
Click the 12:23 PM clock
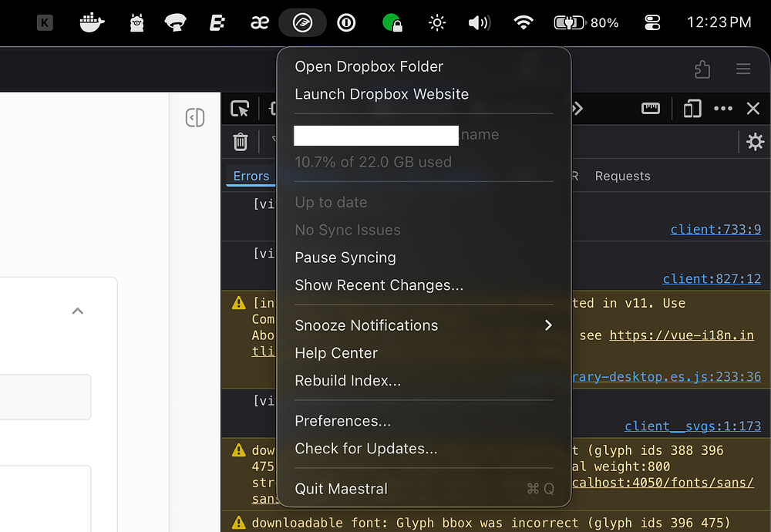[x=719, y=22]
